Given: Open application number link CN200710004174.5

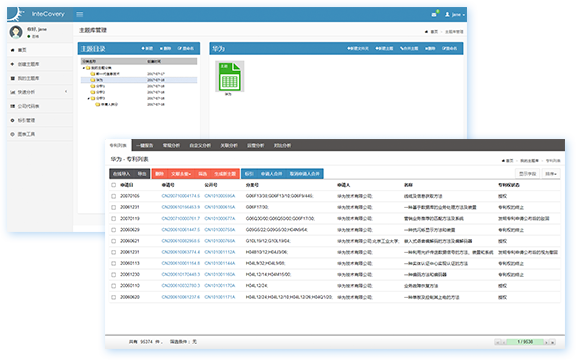Looking at the screenshot, I should (181, 196).
